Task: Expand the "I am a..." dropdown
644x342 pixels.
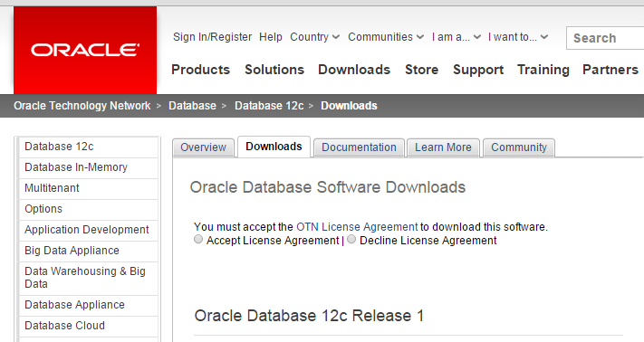Action: point(456,37)
